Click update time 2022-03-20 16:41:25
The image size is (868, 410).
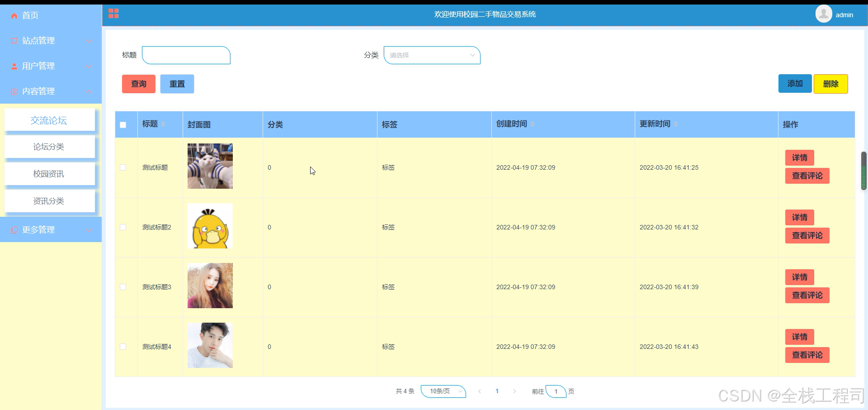(x=669, y=167)
